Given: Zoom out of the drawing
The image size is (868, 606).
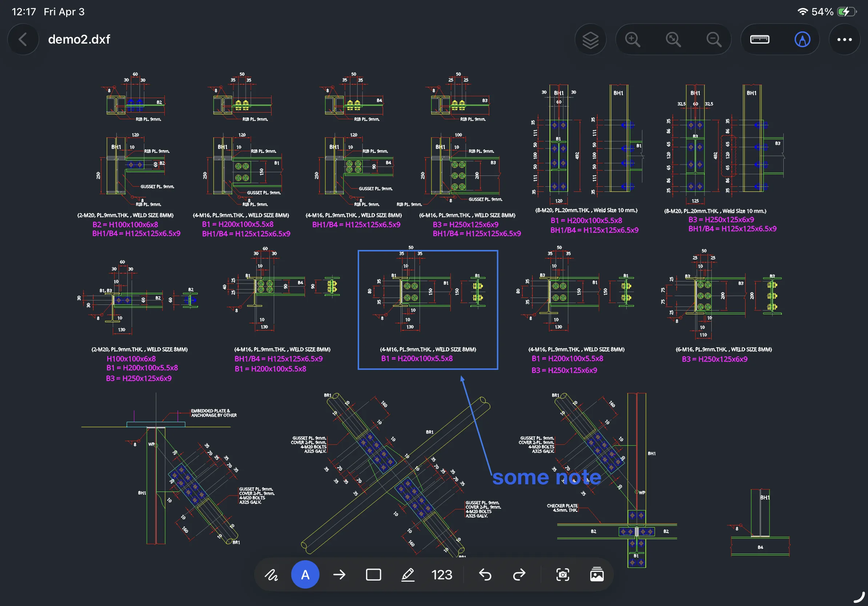Looking at the screenshot, I should (x=714, y=40).
